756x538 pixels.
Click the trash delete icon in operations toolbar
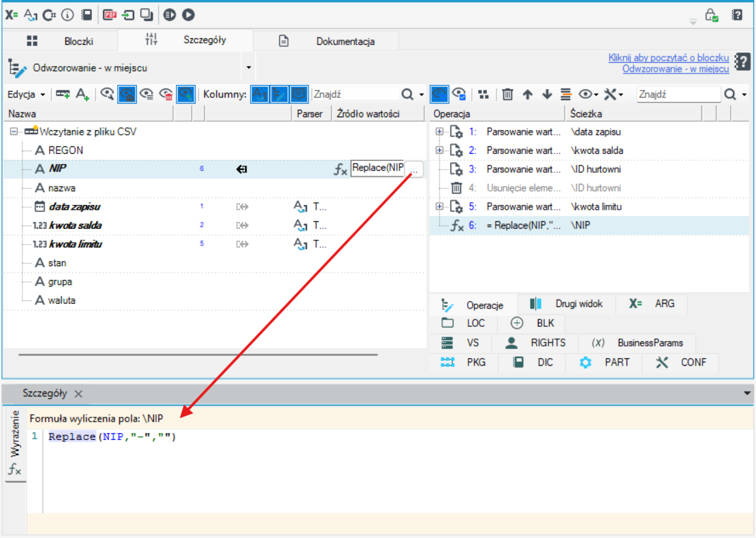507,95
